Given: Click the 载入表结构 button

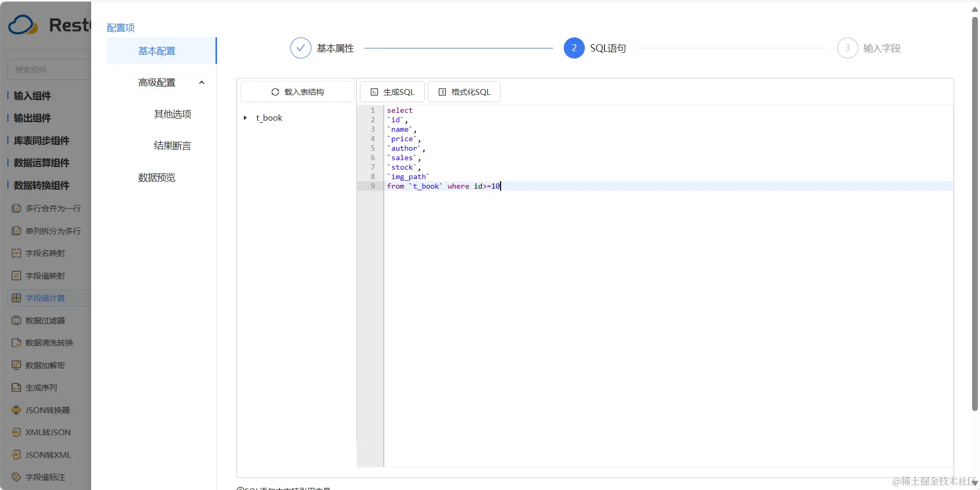Looking at the screenshot, I should coord(298,92).
